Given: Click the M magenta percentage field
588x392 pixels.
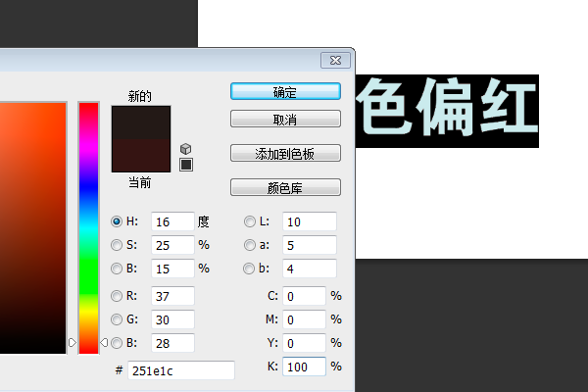Looking at the screenshot, I should tap(304, 319).
